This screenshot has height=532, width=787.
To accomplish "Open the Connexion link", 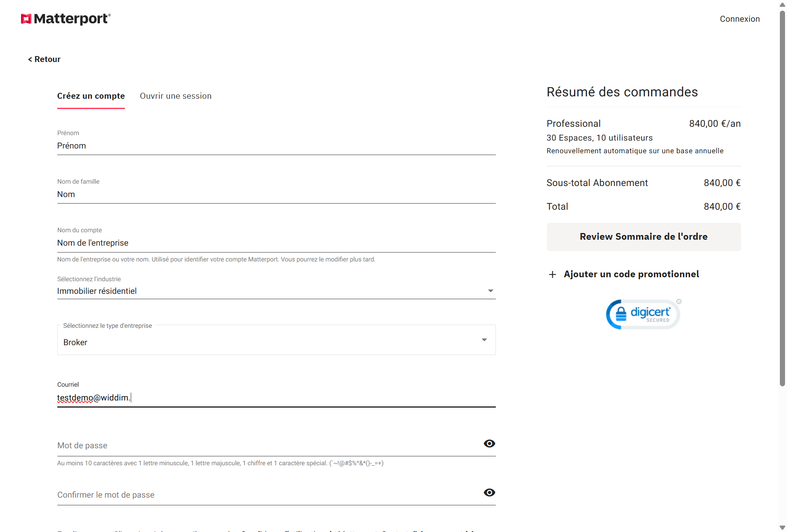I will 740,19.
